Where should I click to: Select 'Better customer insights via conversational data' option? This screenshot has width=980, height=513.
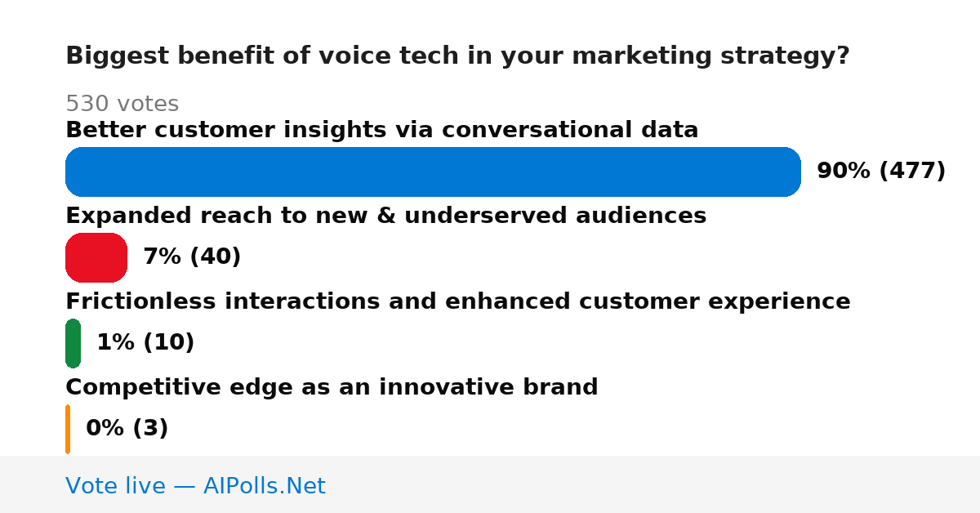pos(381,130)
